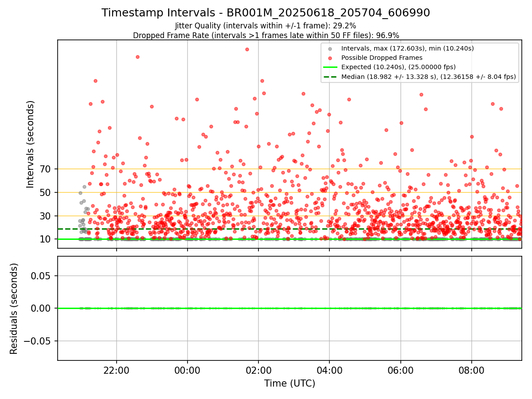
Task: Click the Intervals (seconds) y-axis label
Action: (x=30, y=144)
